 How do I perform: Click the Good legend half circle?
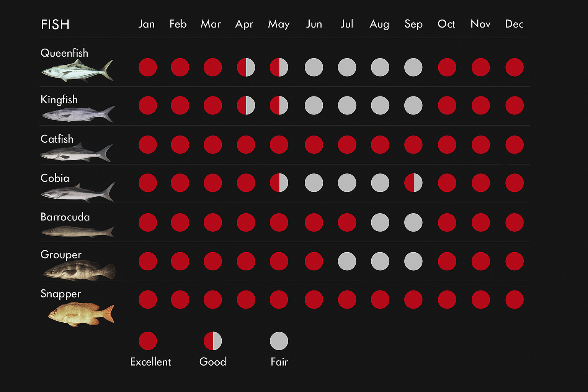coord(213,341)
